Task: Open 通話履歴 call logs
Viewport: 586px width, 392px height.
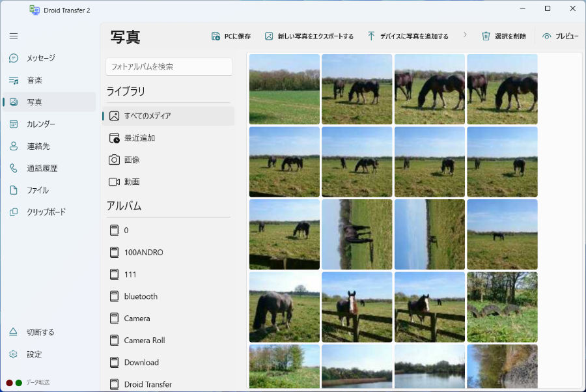Action: pyautogui.click(x=42, y=168)
